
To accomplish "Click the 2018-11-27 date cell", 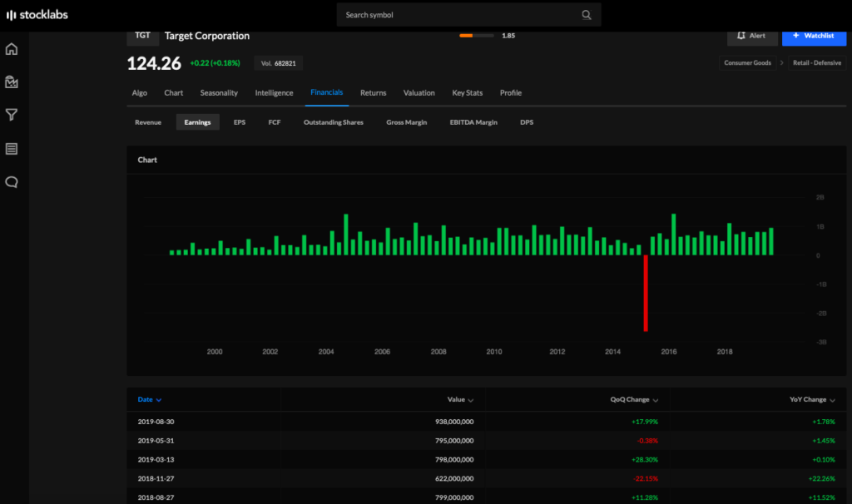I will pyautogui.click(x=156, y=479).
